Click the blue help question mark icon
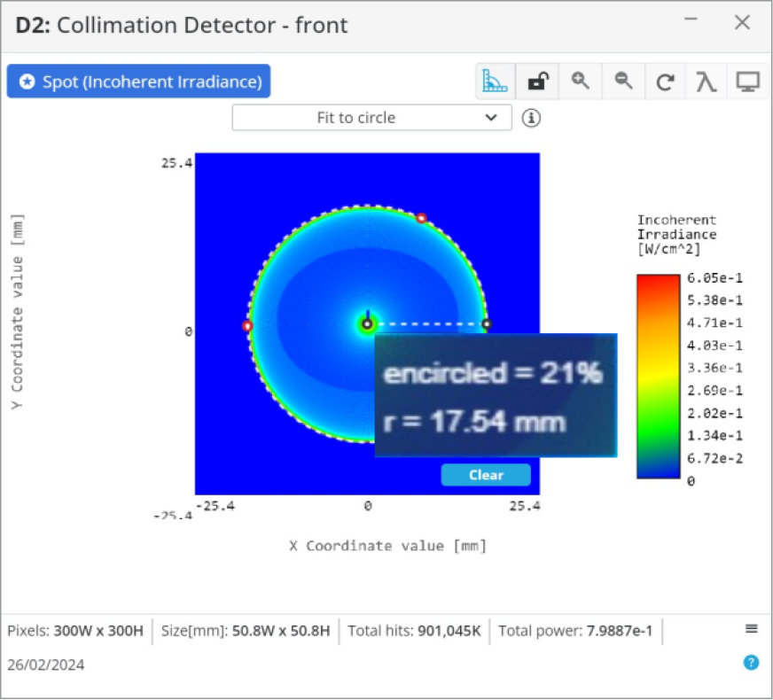Screen dimensions: 773x700 click(751, 663)
